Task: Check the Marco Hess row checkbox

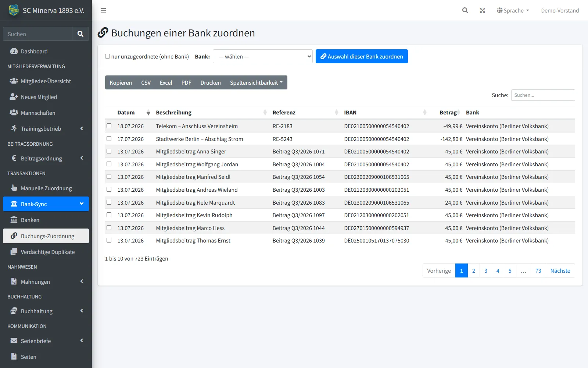Action: 109,228
